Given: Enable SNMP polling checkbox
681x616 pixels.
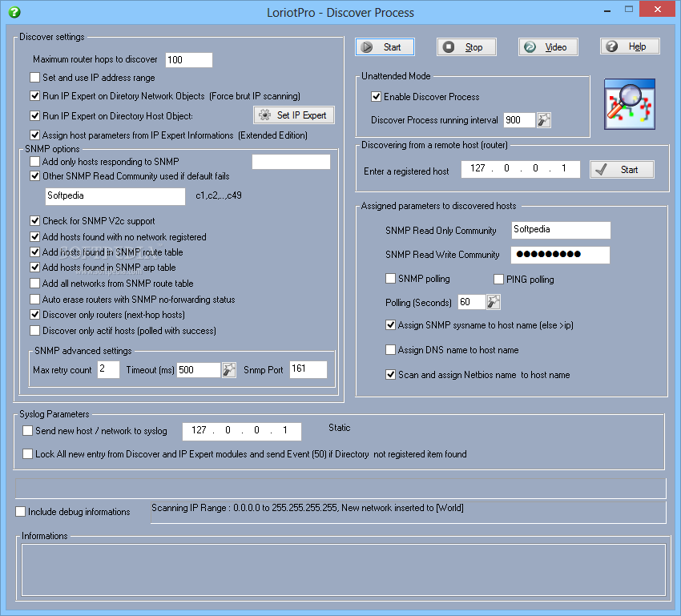Looking at the screenshot, I should pos(390,278).
